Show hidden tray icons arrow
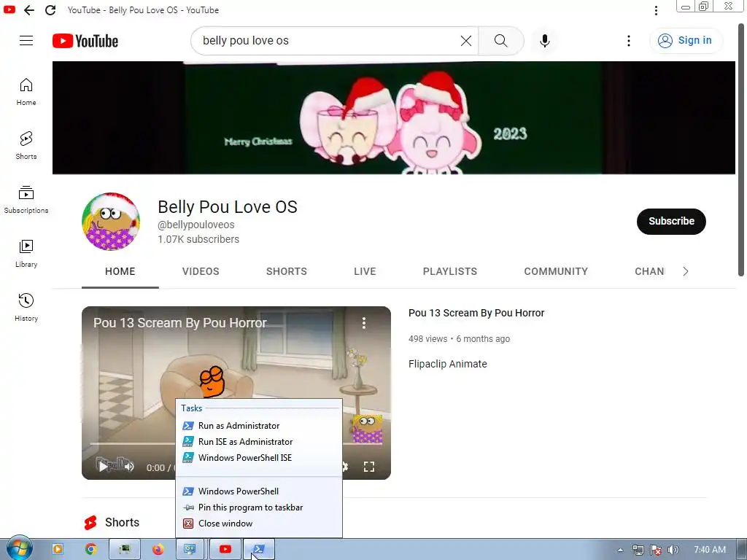 coord(620,550)
